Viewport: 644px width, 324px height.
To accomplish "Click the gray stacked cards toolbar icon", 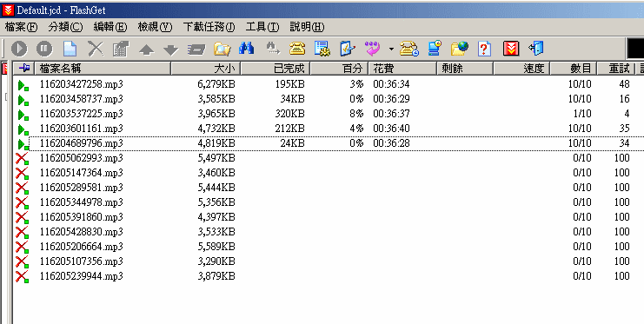I will point(196,50).
